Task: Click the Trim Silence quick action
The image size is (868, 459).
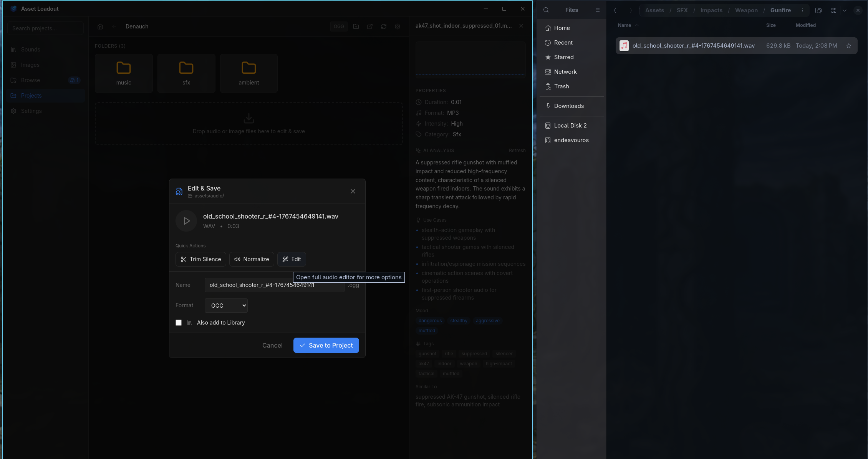Action: [x=200, y=259]
